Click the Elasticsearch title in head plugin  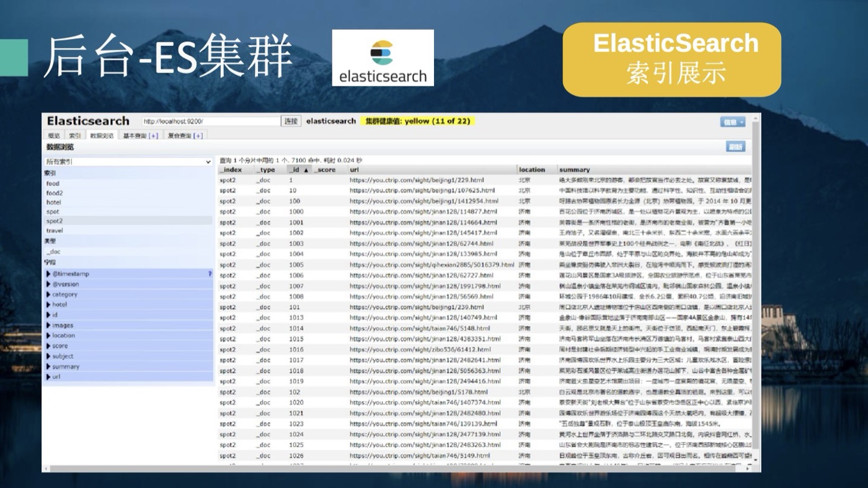coord(88,121)
